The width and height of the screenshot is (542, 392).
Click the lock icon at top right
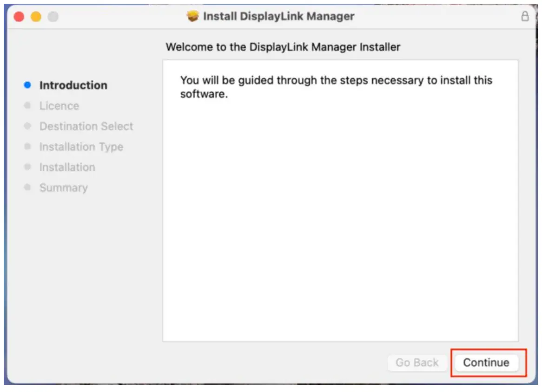[x=524, y=16]
